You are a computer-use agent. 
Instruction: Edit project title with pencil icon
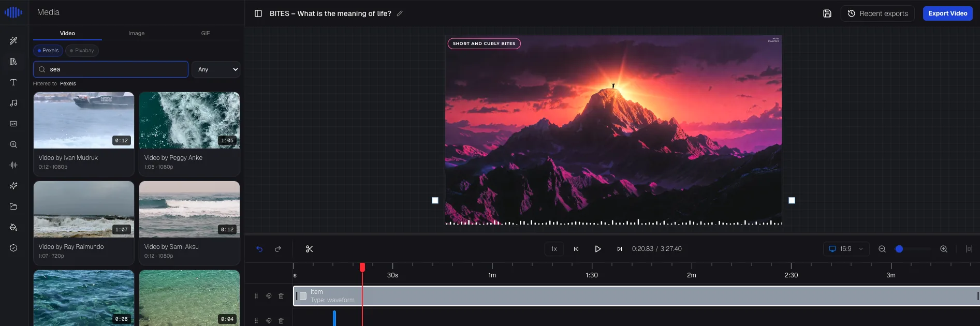pyautogui.click(x=400, y=13)
